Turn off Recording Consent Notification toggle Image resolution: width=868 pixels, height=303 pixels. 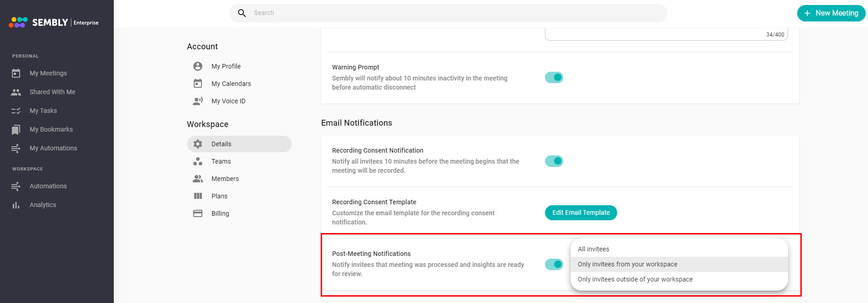tap(554, 161)
